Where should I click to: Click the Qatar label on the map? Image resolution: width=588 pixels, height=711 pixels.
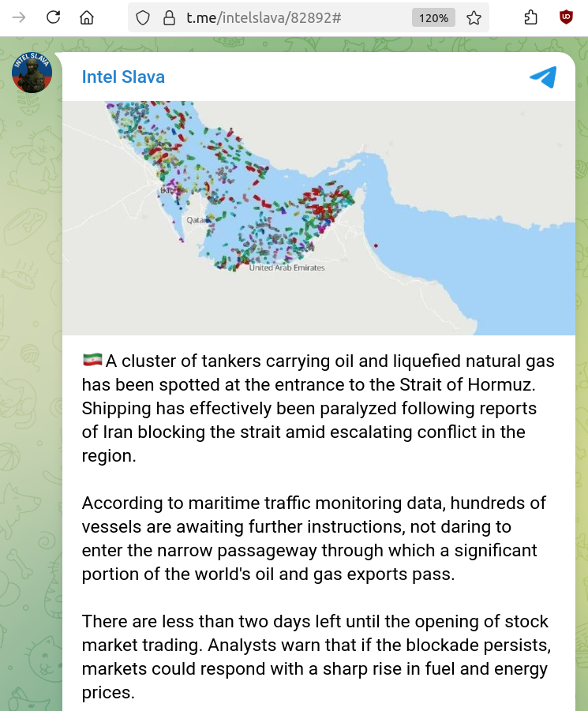pyautogui.click(x=196, y=220)
